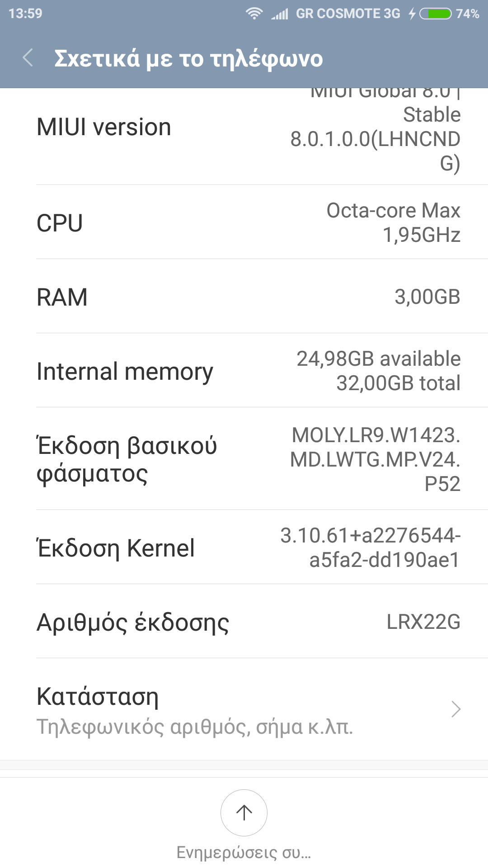The image size is (488, 868).
Task: Select the Έκδοση Kernel row
Action: point(244,547)
